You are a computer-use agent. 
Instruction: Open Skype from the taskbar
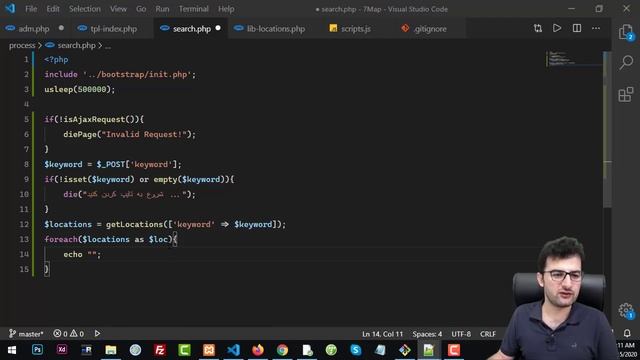356,350
